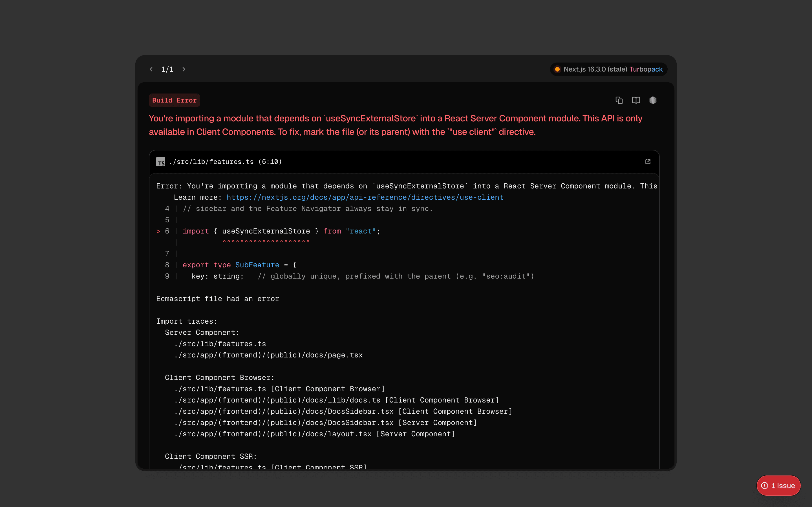Click the docs/layout.tsx Server Component trace

314,434
